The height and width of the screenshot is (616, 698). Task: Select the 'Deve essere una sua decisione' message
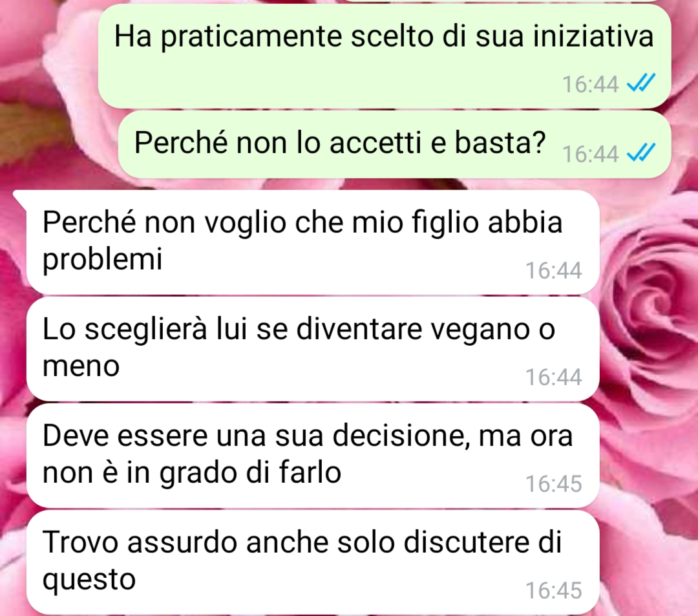[x=313, y=456]
